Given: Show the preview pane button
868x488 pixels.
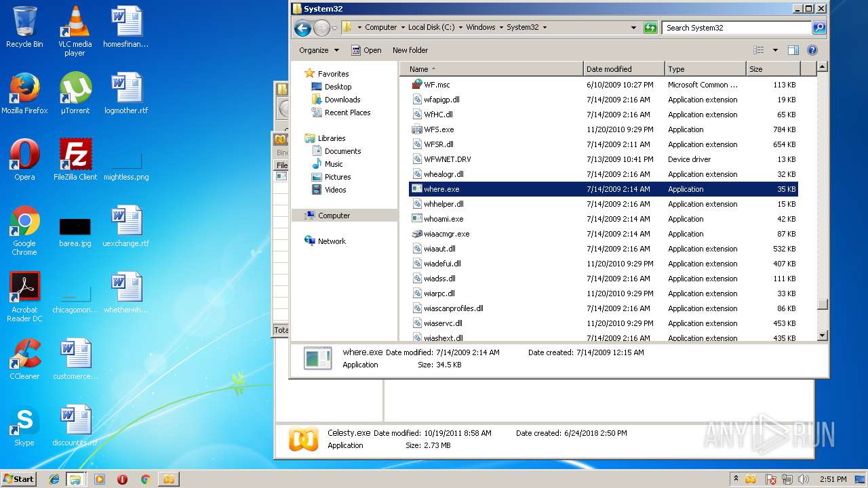Looking at the screenshot, I should pos(793,50).
